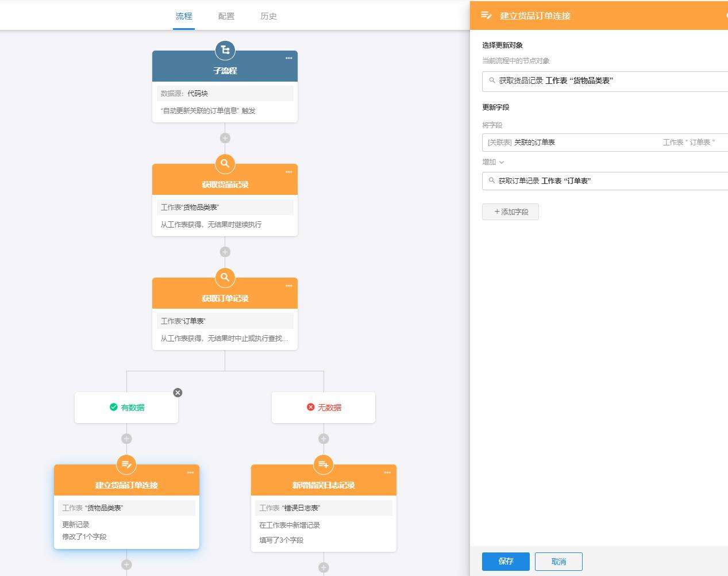Click the panel title 建立货品订单连接
The height and width of the screenshot is (576, 728).
[535, 16]
